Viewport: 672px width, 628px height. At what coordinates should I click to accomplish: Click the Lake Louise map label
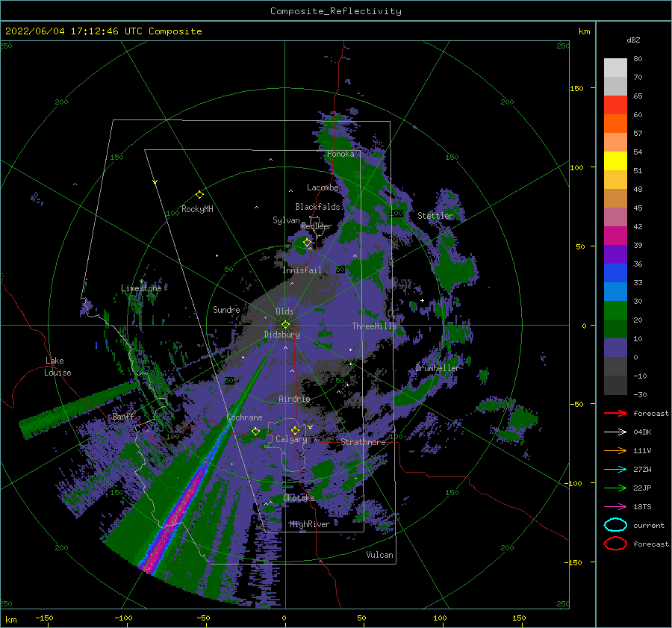click(57, 367)
